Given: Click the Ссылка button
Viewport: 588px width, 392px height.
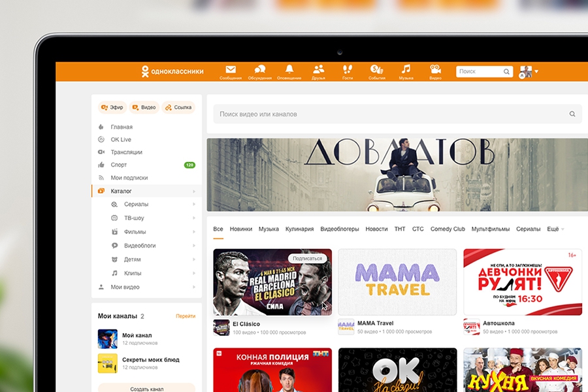Looking at the screenshot, I should [x=178, y=107].
